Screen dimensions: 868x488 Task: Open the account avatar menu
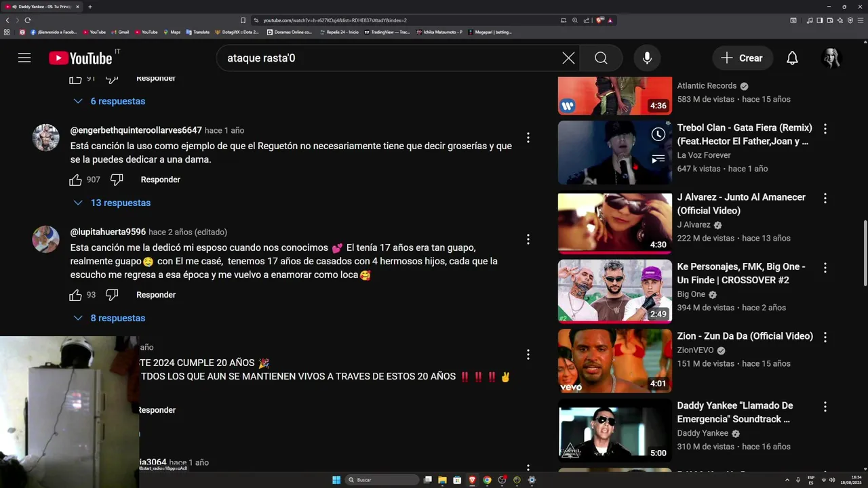[x=831, y=58]
